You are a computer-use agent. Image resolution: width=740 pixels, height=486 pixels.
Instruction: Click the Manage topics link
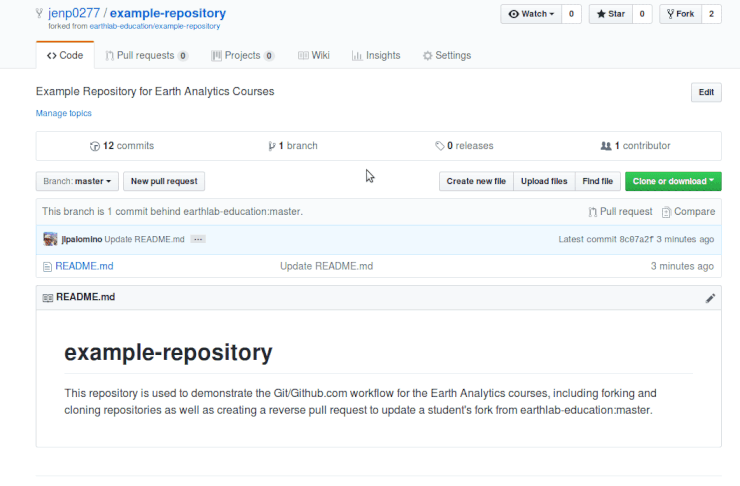tap(64, 113)
